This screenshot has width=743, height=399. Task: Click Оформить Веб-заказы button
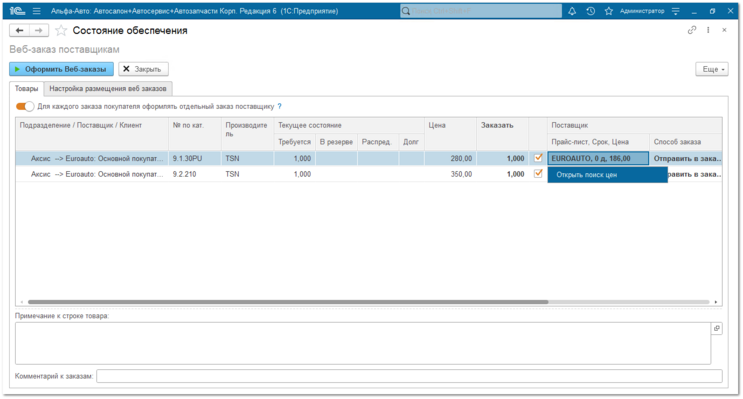(x=62, y=69)
